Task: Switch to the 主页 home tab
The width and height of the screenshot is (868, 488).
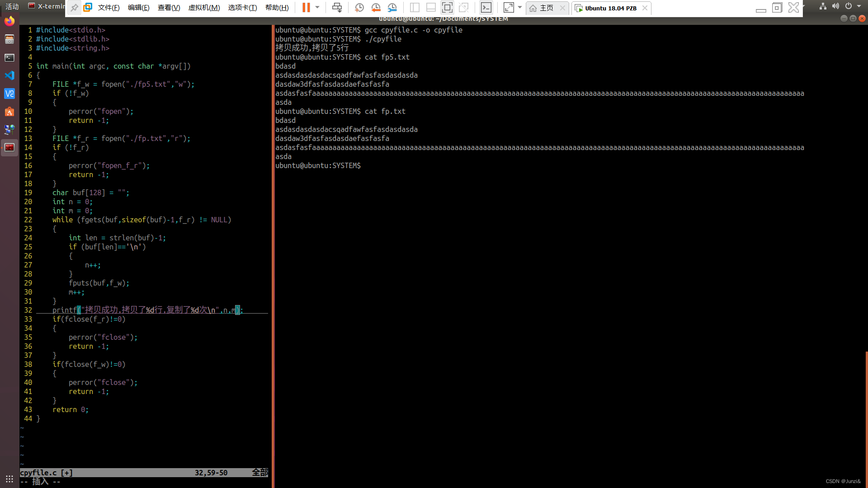Action: pos(546,8)
